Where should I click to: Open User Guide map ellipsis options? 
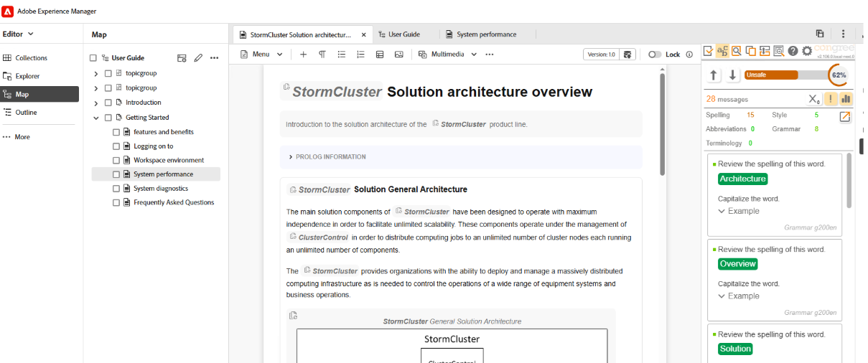[x=214, y=58]
